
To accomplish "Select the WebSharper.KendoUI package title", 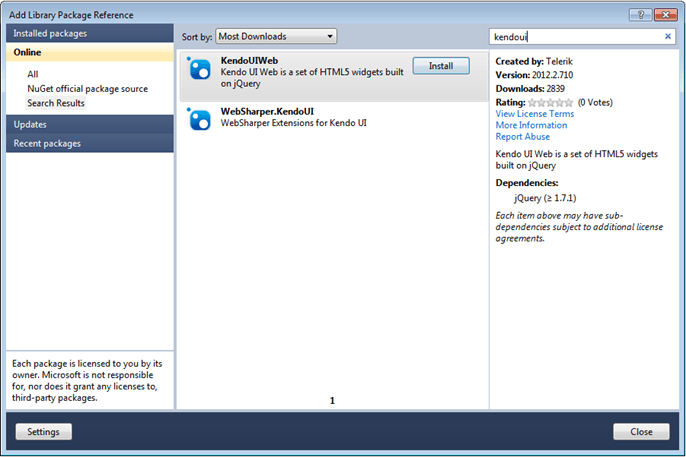I will coord(267,112).
